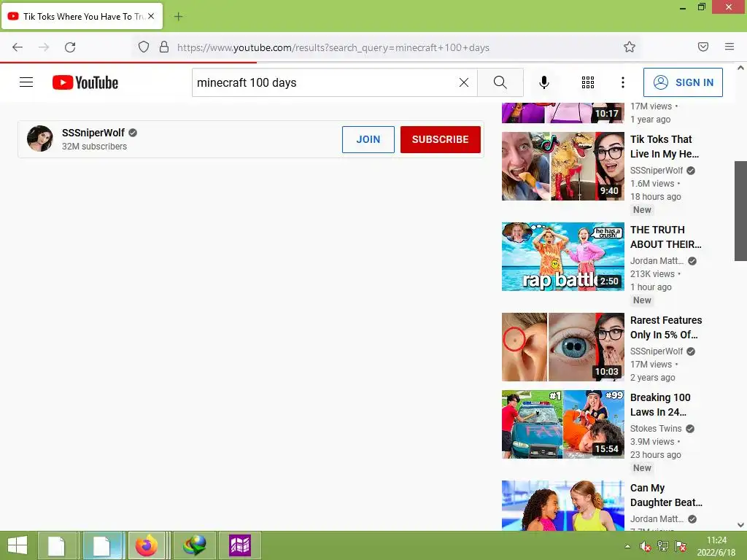Clear the search box with the X
The width and height of the screenshot is (747, 560).
coord(463,82)
